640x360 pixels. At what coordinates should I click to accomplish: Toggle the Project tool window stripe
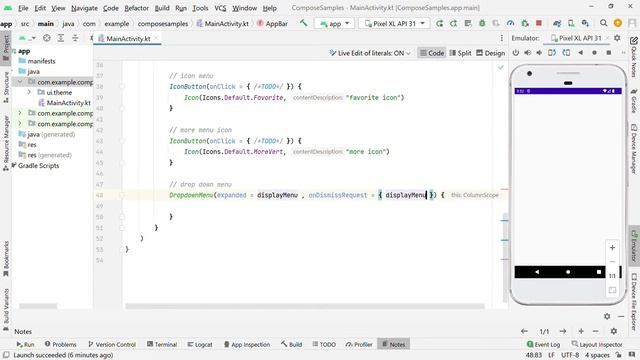[x=6, y=48]
